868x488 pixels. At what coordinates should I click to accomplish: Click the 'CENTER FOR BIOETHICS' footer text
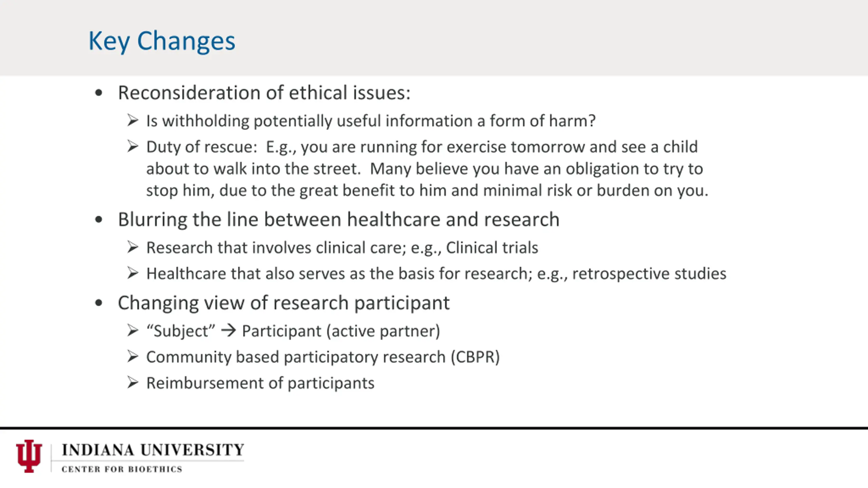(122, 469)
